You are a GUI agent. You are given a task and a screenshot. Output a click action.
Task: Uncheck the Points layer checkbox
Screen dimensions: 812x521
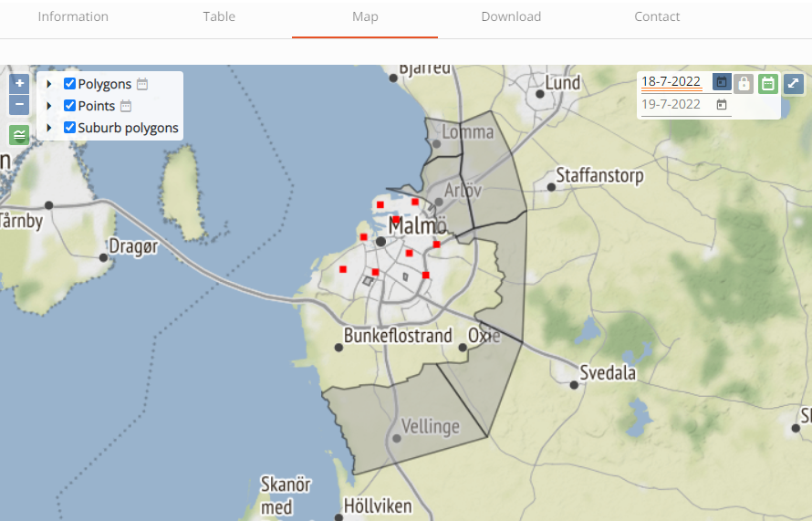(70, 105)
